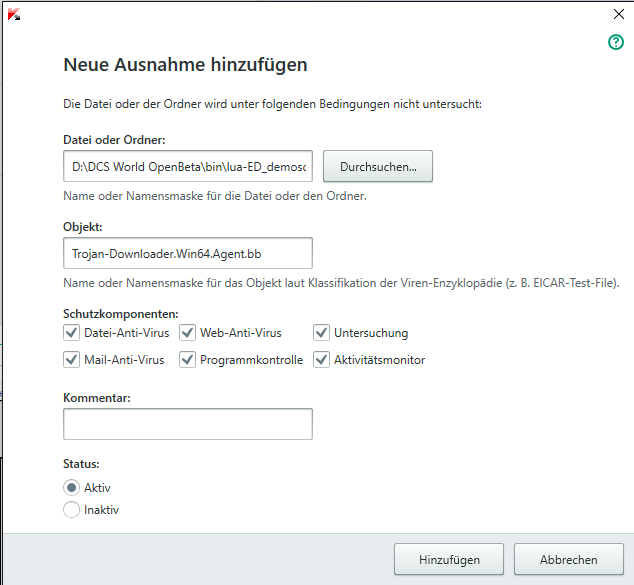634x585 pixels.
Task: Confirm with the Hinzufügen button
Action: [x=449, y=559]
